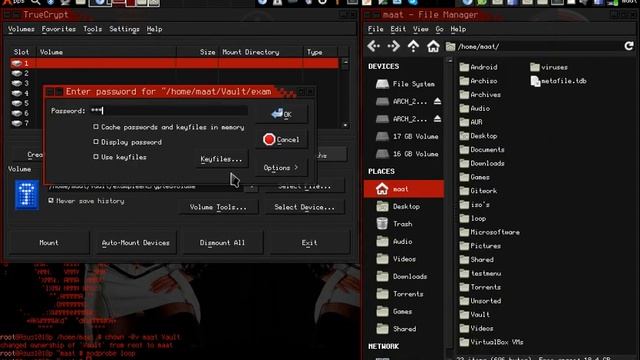
Task: Open the Vault folder
Action: [474, 315]
